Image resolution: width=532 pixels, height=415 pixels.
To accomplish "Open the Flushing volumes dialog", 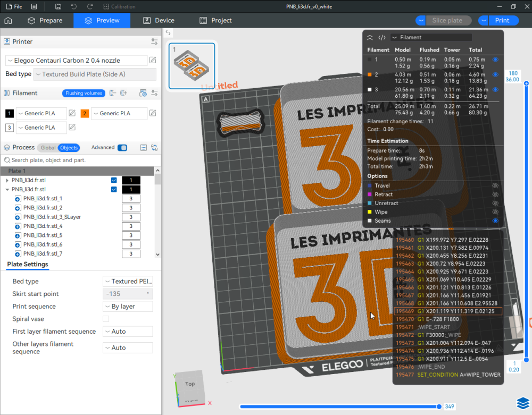I will click(84, 93).
